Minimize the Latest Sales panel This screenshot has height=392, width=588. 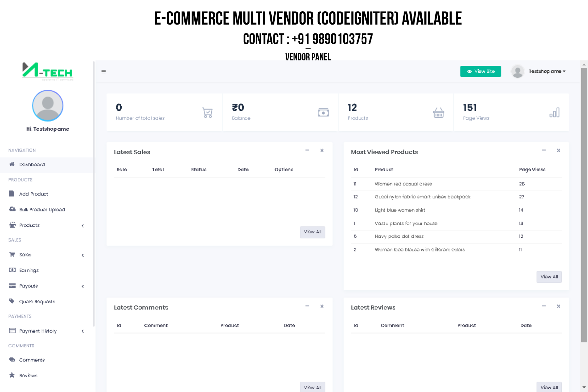tap(307, 150)
